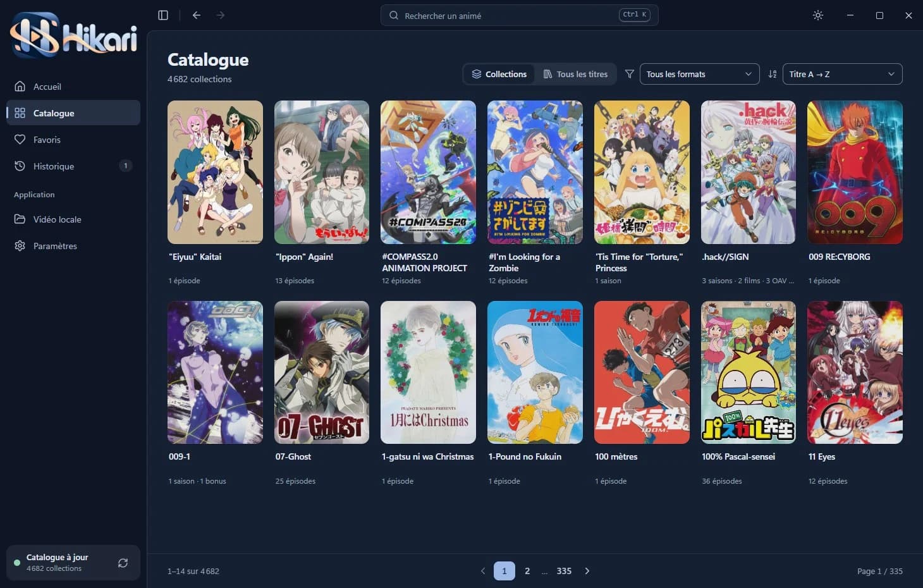Click "36 épisodes" under 100% Pascal-sensei
Viewport: 923px width, 588px height.
[722, 481]
